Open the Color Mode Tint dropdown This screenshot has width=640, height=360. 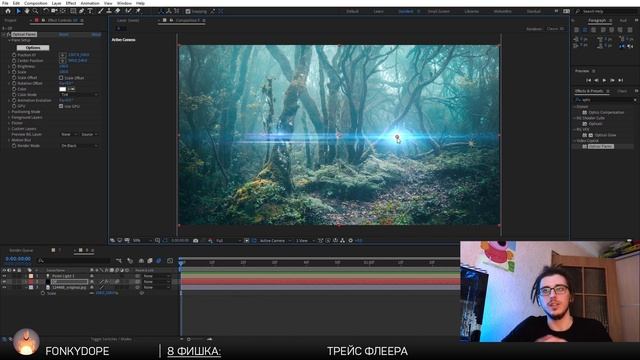tap(79, 95)
